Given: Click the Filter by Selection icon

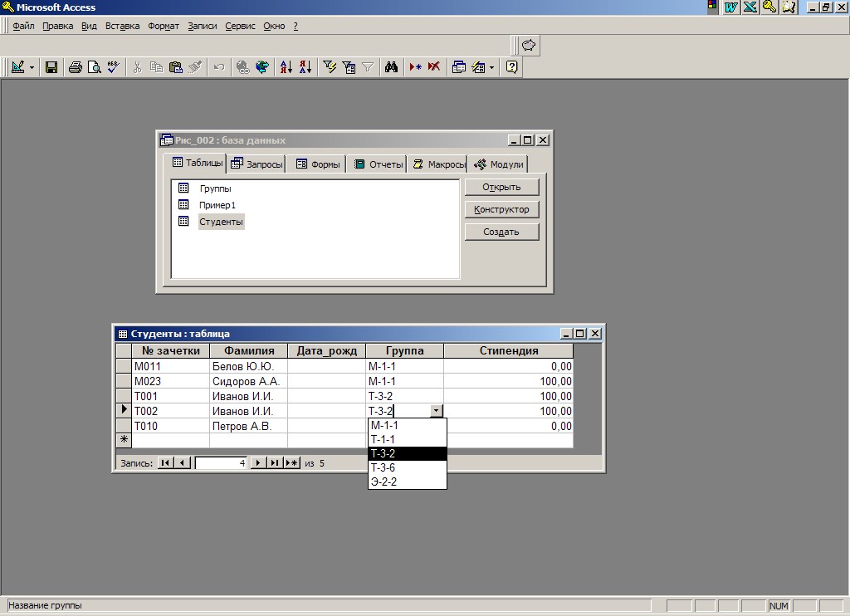Looking at the screenshot, I should [x=330, y=67].
